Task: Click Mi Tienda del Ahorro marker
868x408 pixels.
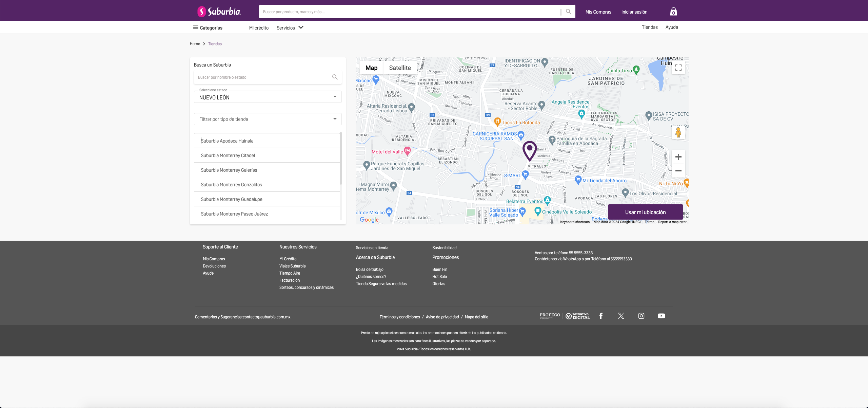Action: [578, 180]
